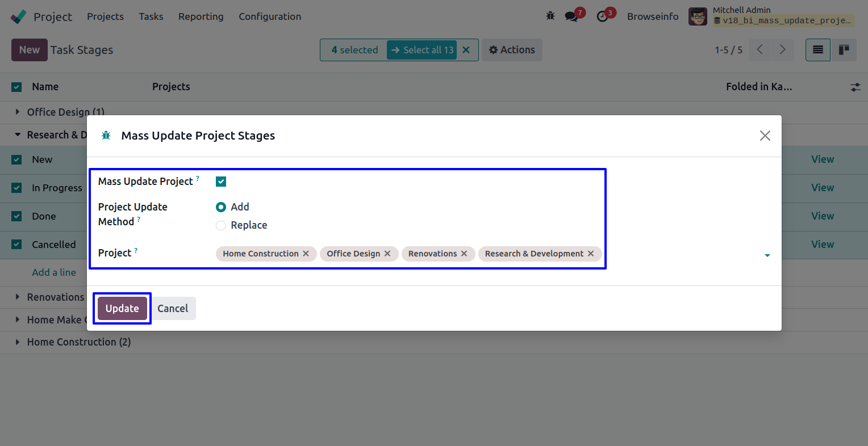Open the Reporting menu
The height and width of the screenshot is (446, 868).
tap(201, 16)
